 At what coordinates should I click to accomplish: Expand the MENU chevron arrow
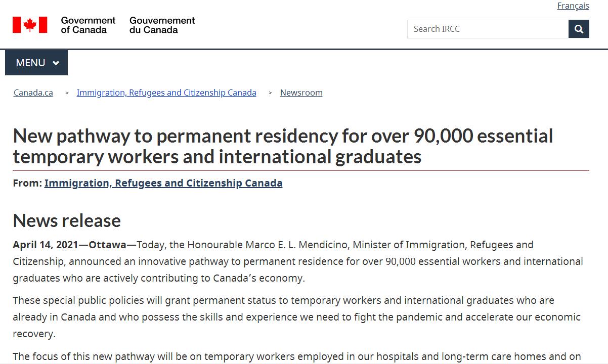56,63
